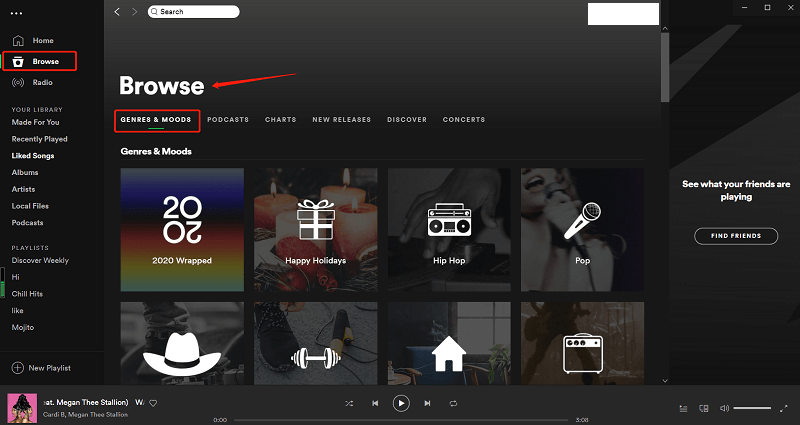The width and height of the screenshot is (800, 425).
Task: Open the connect to device menu
Action: point(704,408)
